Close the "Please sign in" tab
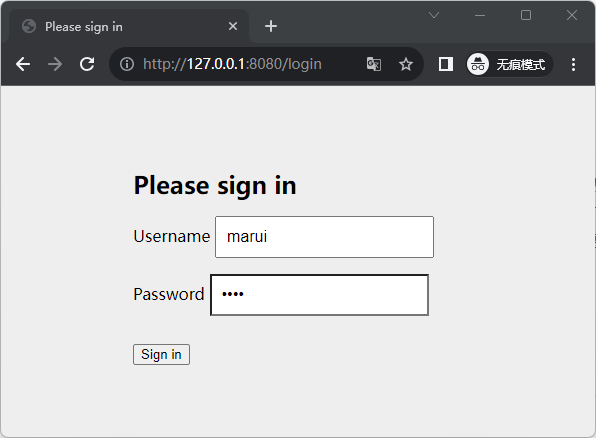596x438 pixels. pyautogui.click(x=233, y=26)
